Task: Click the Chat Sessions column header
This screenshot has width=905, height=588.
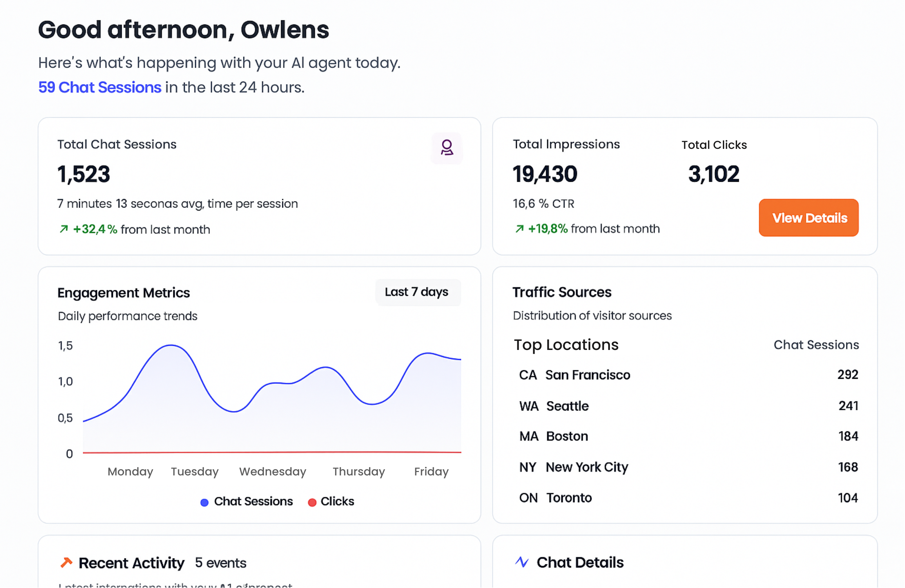Action: tap(816, 345)
